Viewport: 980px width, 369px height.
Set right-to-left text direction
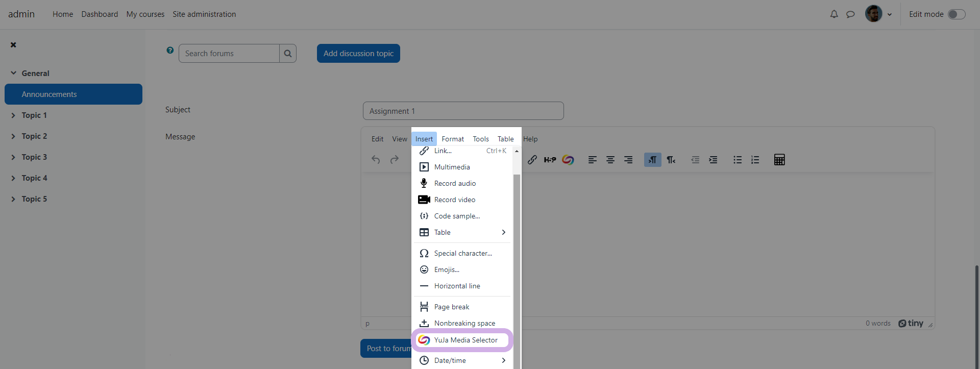pyautogui.click(x=671, y=160)
